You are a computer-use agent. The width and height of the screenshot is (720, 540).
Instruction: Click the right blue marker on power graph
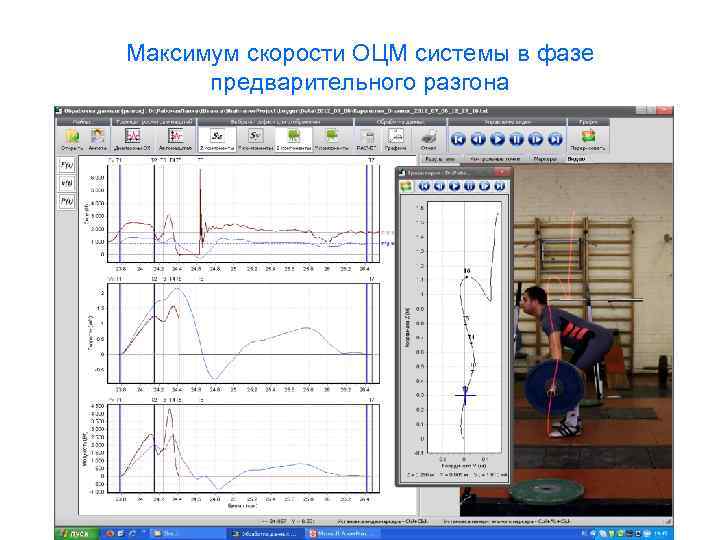coord(367,448)
